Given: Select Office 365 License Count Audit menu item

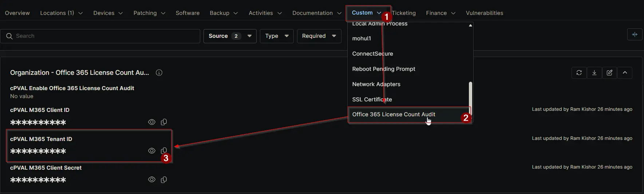Looking at the screenshot, I should click(x=394, y=114).
